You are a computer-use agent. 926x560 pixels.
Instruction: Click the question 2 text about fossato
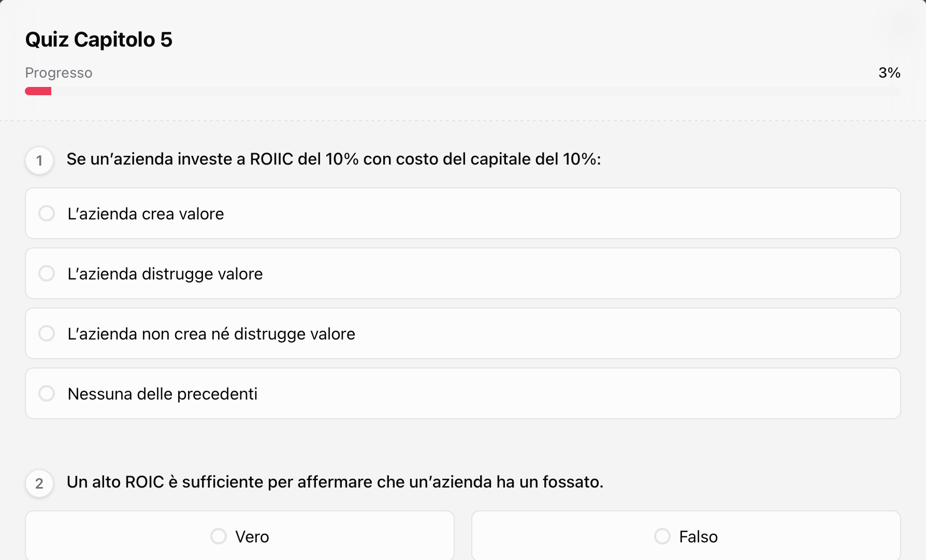click(335, 482)
